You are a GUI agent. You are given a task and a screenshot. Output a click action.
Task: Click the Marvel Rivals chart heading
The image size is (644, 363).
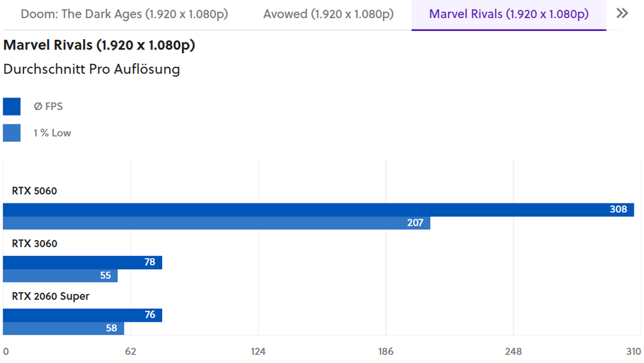(100, 45)
